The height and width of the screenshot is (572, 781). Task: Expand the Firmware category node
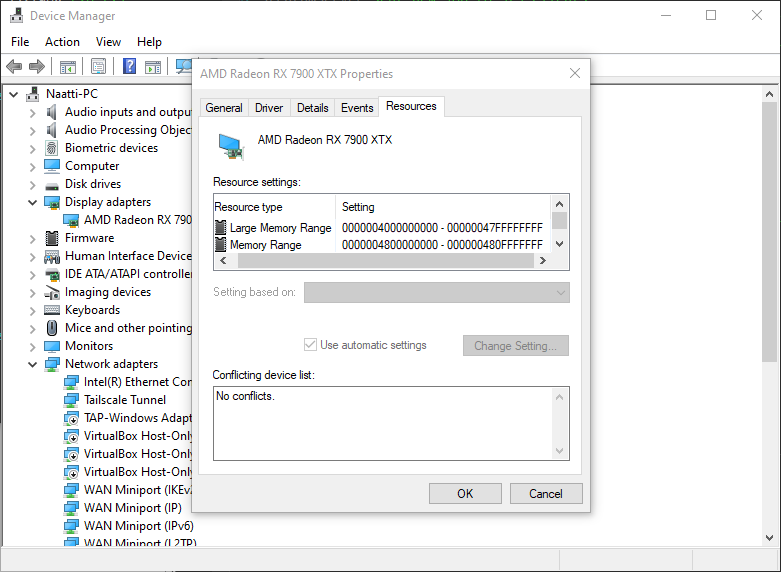pos(32,239)
